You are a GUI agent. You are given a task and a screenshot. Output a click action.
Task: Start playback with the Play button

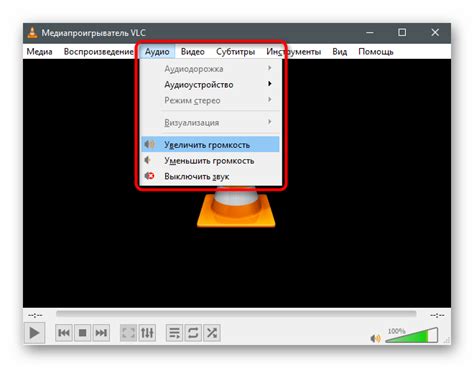tap(34, 332)
